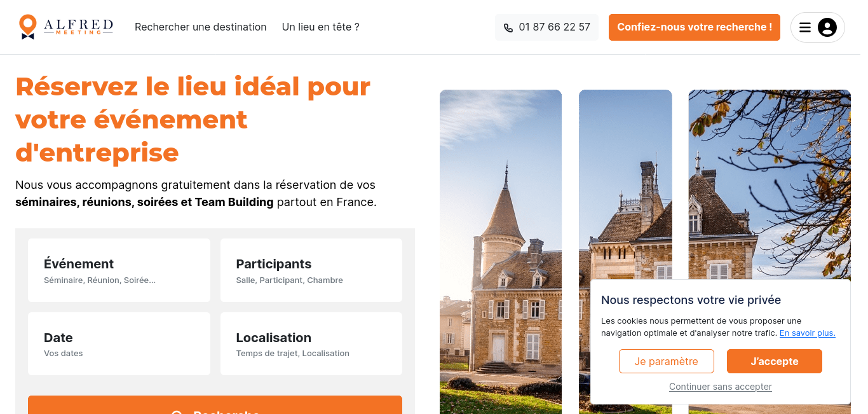Open the Localisation selector
This screenshot has width=868, height=414.
coord(311,343)
